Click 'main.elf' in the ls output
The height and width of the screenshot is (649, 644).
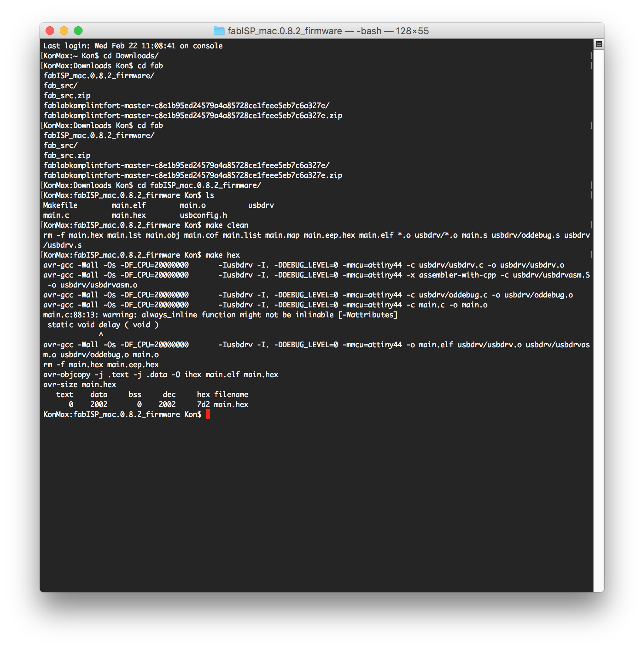click(x=129, y=205)
